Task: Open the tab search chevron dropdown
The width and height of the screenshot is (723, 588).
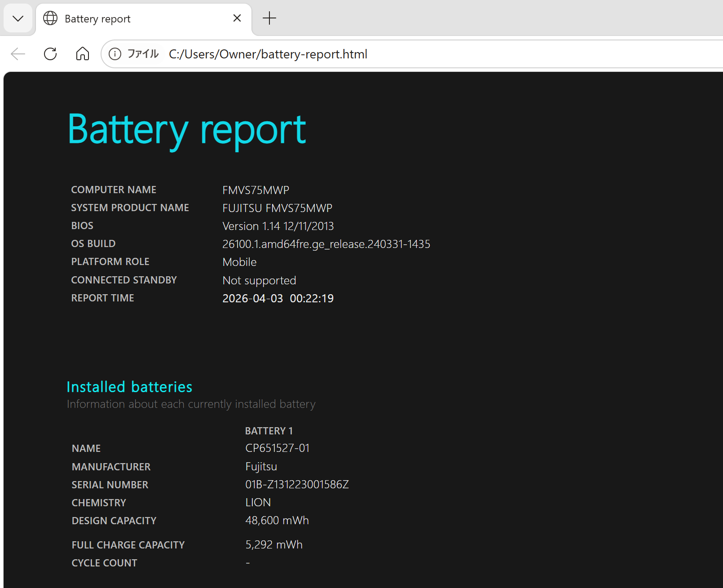Action: click(x=18, y=18)
